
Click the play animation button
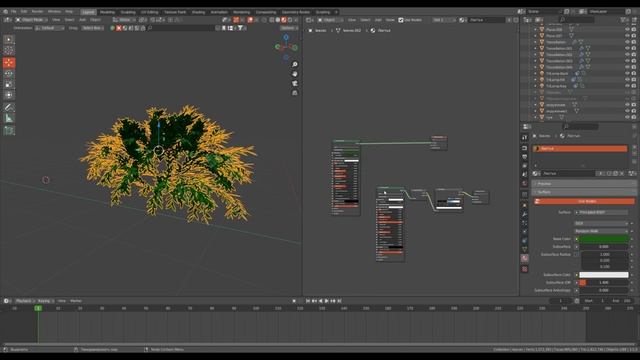[327, 301]
